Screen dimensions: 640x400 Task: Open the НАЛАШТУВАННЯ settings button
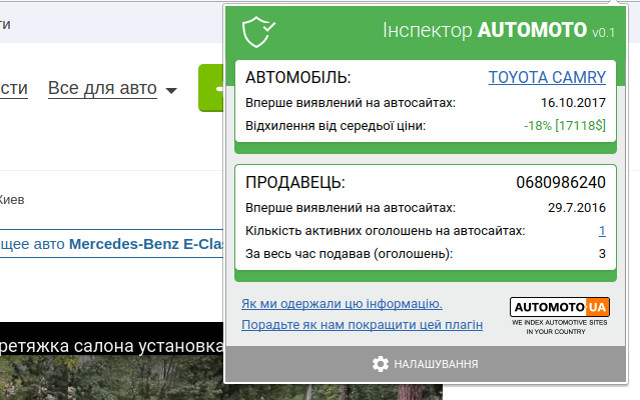426,364
